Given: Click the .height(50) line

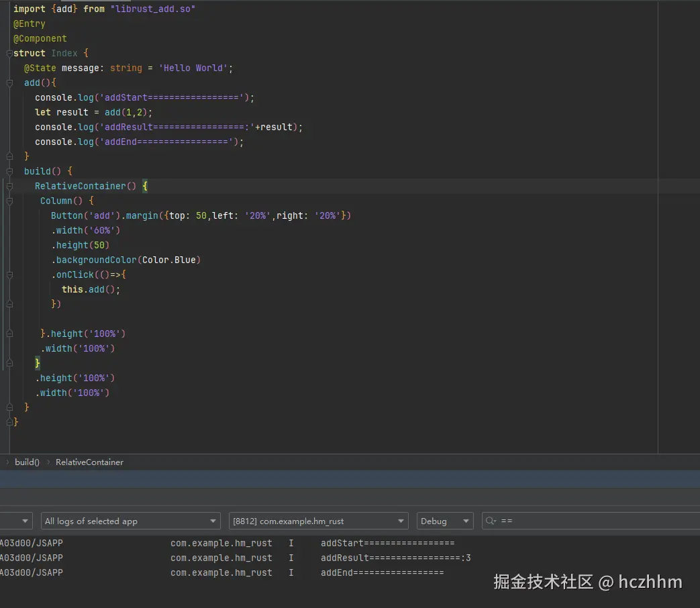Looking at the screenshot, I should pyautogui.click(x=81, y=245).
